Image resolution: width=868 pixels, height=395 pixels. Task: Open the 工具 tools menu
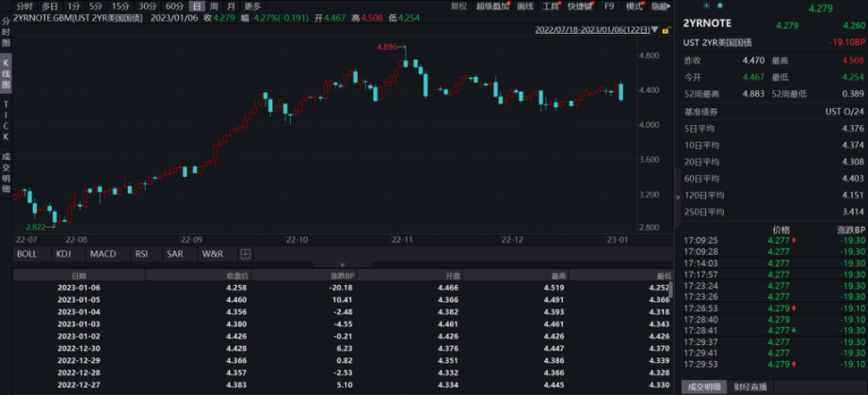551,7
